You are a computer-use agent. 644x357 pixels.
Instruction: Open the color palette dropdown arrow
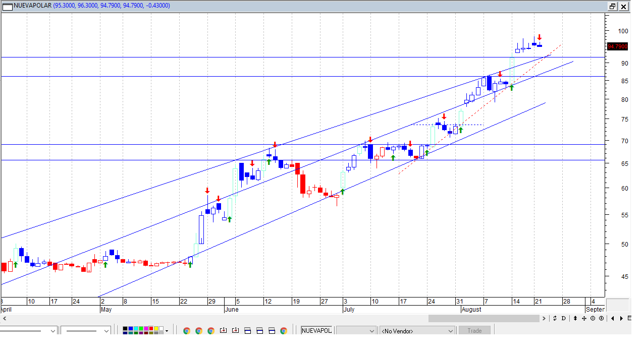point(167,331)
